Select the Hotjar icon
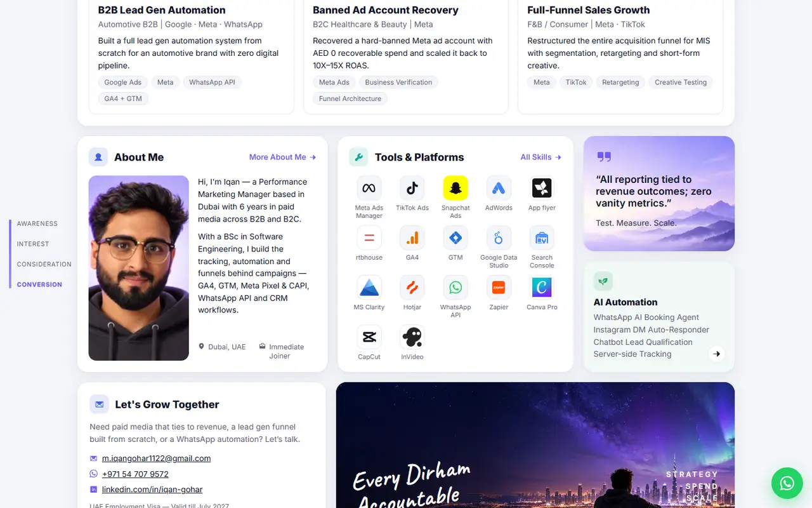 point(412,287)
